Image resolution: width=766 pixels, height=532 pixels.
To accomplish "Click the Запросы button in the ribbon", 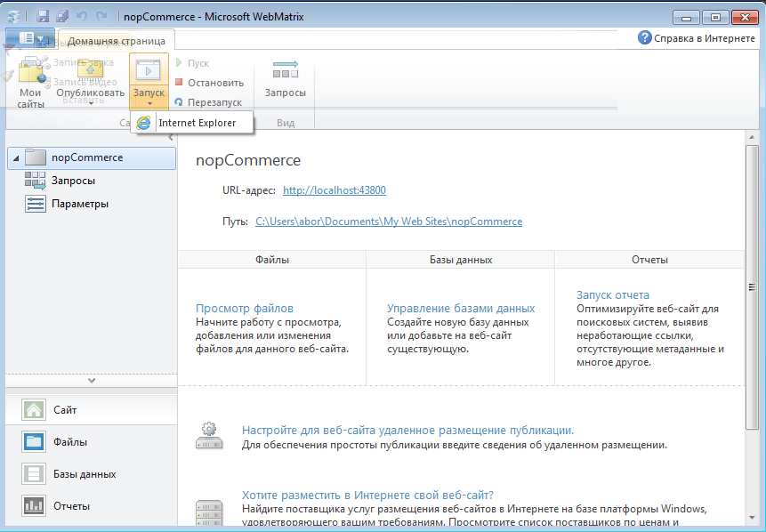I will coord(286,79).
